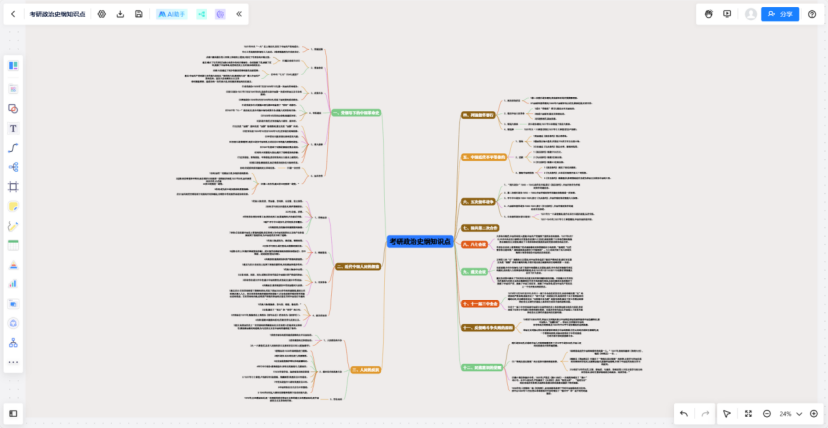Select brown branch node numbered 七

(480, 228)
